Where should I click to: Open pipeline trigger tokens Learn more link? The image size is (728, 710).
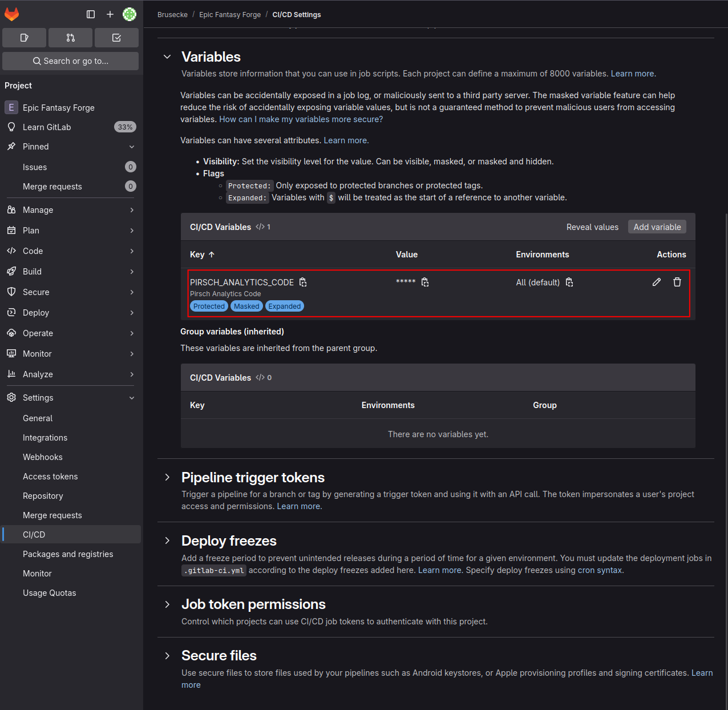(300, 506)
